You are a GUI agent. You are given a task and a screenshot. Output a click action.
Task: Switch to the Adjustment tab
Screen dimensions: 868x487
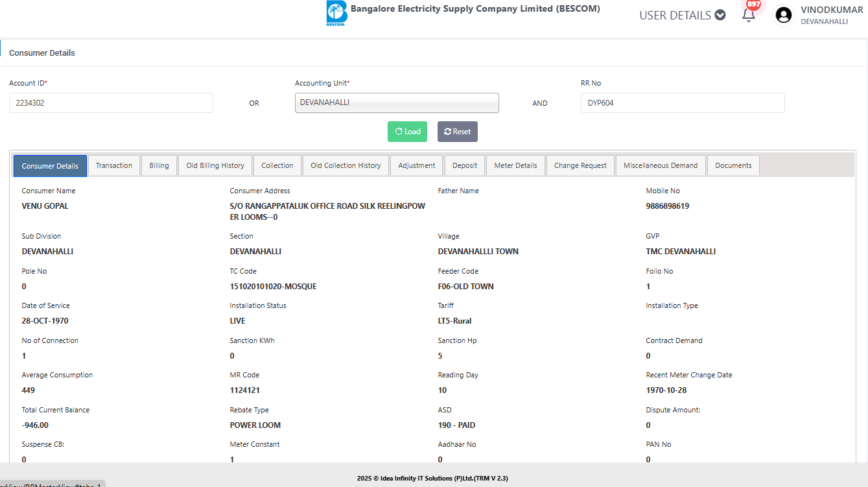pyautogui.click(x=417, y=165)
